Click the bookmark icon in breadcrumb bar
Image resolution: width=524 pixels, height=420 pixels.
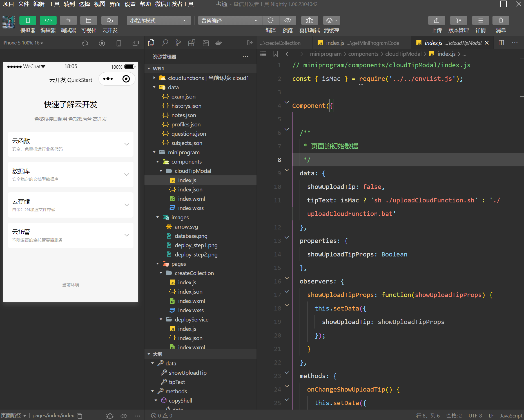[276, 54]
